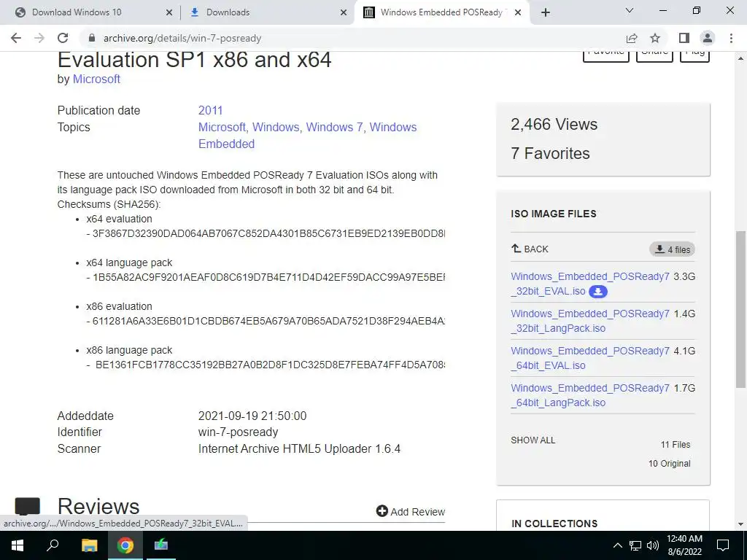This screenshot has height=560, width=747.
Task: Click the address bar URL
Action: pyautogui.click(x=182, y=38)
